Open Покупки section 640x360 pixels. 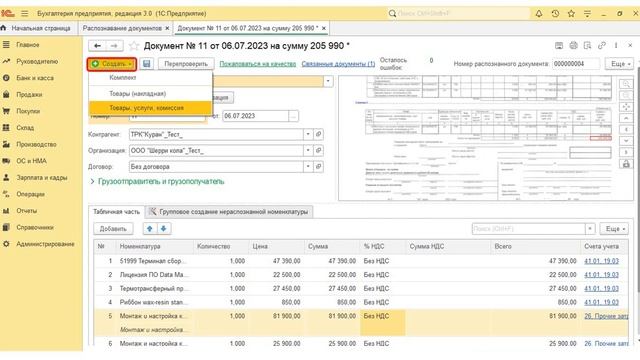[28, 111]
